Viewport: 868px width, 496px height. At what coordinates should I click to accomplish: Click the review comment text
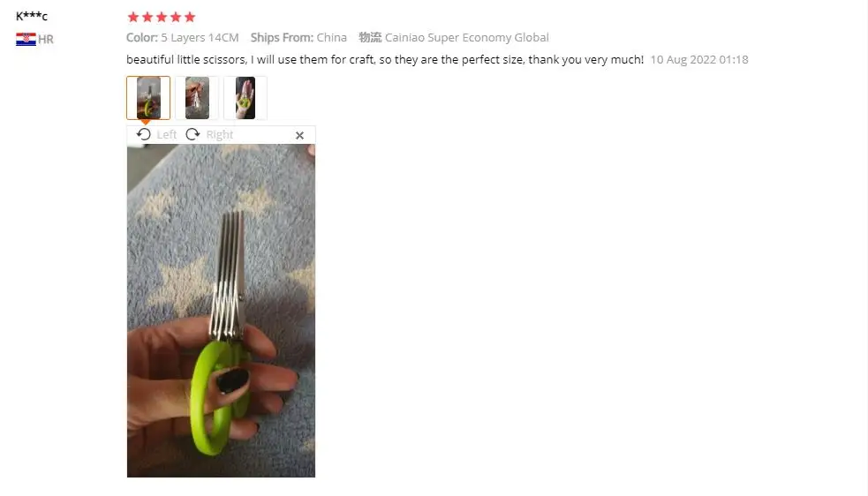[x=385, y=60]
